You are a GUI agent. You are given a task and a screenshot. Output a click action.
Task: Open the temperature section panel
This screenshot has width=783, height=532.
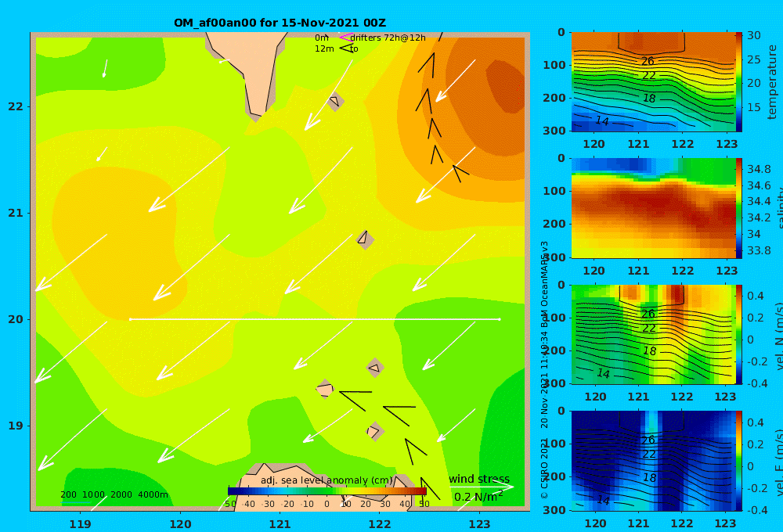click(653, 82)
